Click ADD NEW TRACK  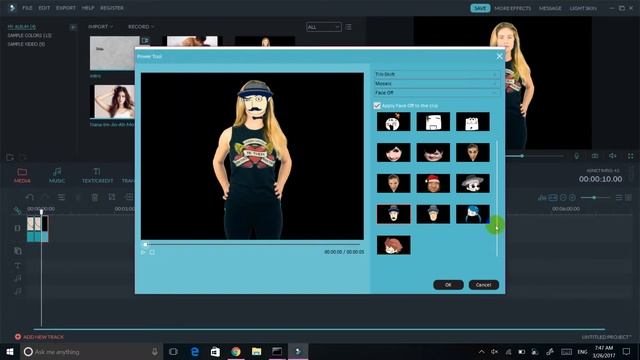point(39,337)
